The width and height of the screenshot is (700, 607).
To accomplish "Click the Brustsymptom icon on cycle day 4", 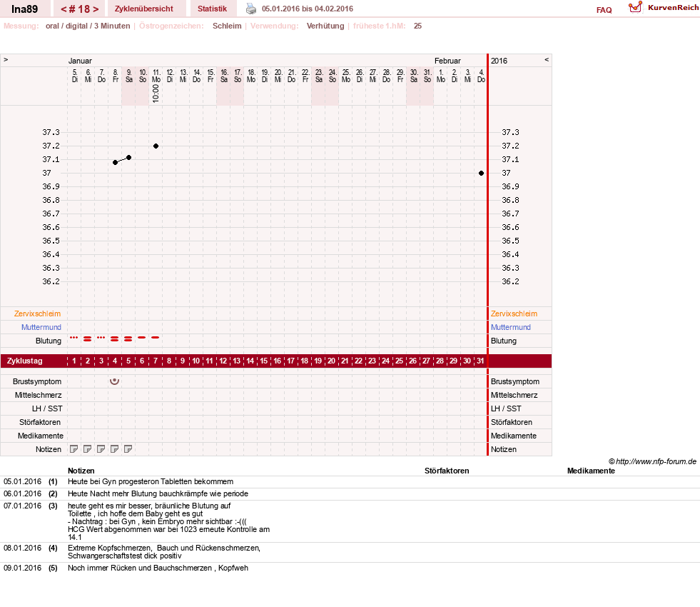I will (x=115, y=381).
